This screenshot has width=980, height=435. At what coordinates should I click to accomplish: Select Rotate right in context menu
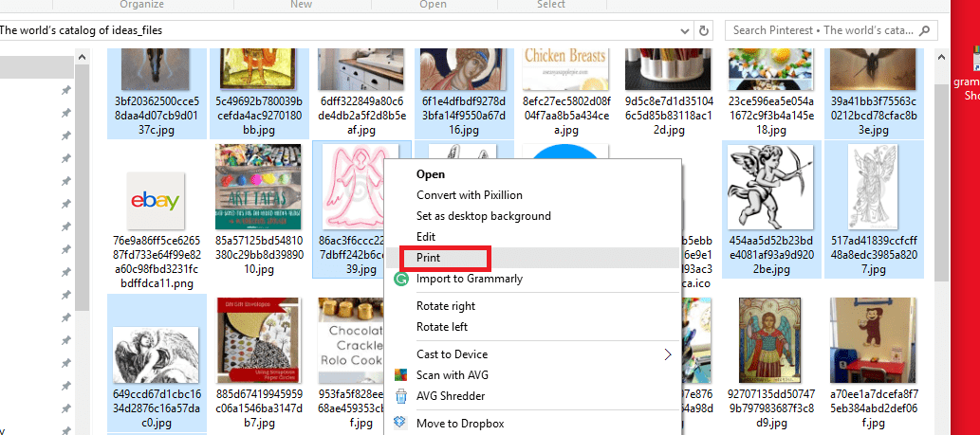point(446,306)
